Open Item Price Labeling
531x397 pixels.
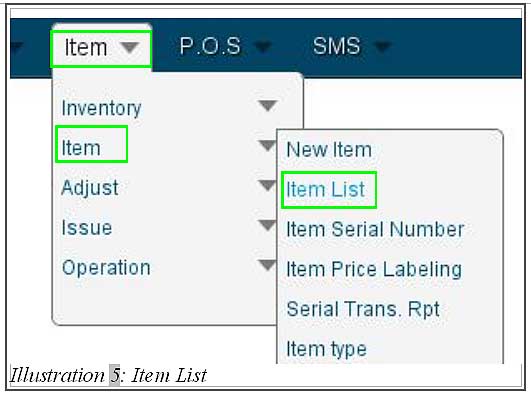374,270
